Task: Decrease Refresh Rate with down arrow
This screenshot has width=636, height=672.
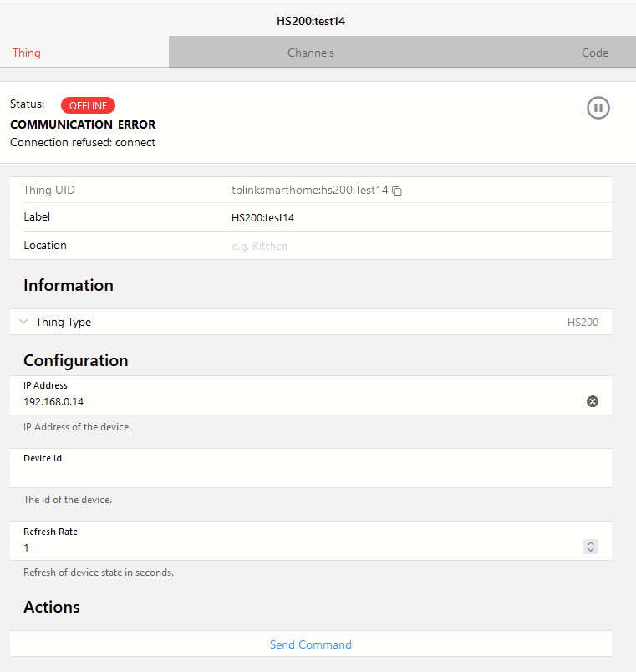Action: 591,551
